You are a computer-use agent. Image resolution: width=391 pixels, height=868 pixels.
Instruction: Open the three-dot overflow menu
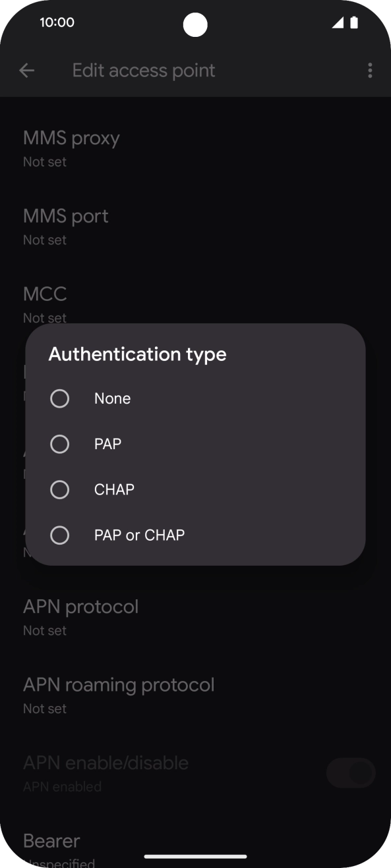point(370,70)
